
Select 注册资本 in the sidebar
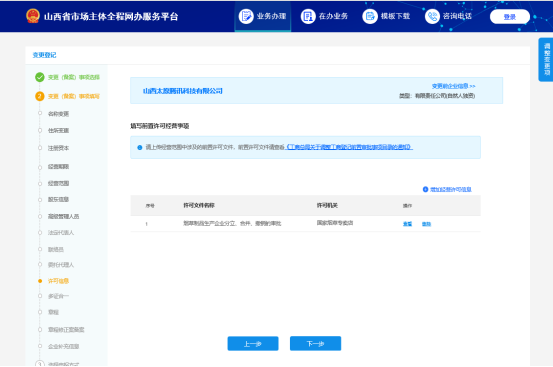point(59,148)
